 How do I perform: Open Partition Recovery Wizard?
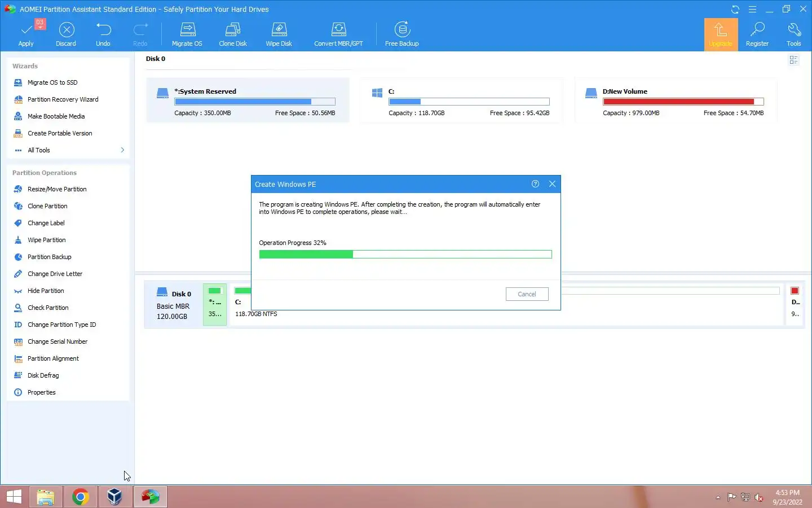coord(63,99)
